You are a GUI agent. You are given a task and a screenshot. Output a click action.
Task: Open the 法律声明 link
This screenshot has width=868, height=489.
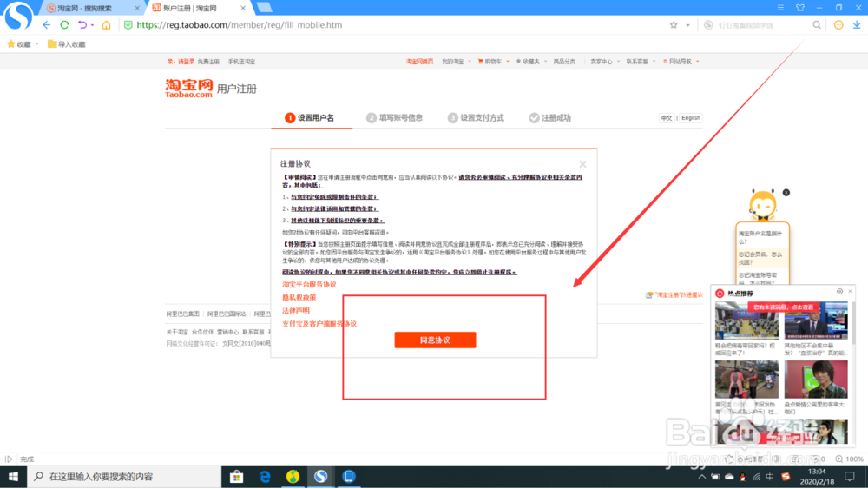pos(296,311)
